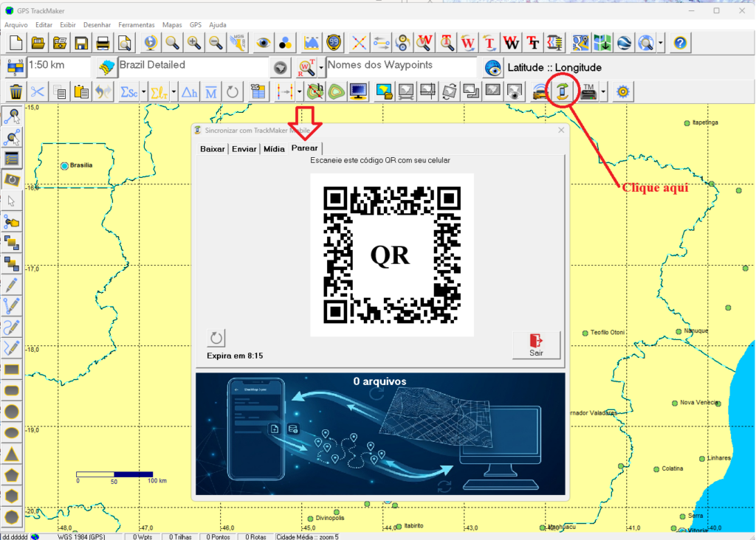Image resolution: width=756 pixels, height=540 pixels.
Task: Open the Editar menu
Action: click(x=44, y=24)
